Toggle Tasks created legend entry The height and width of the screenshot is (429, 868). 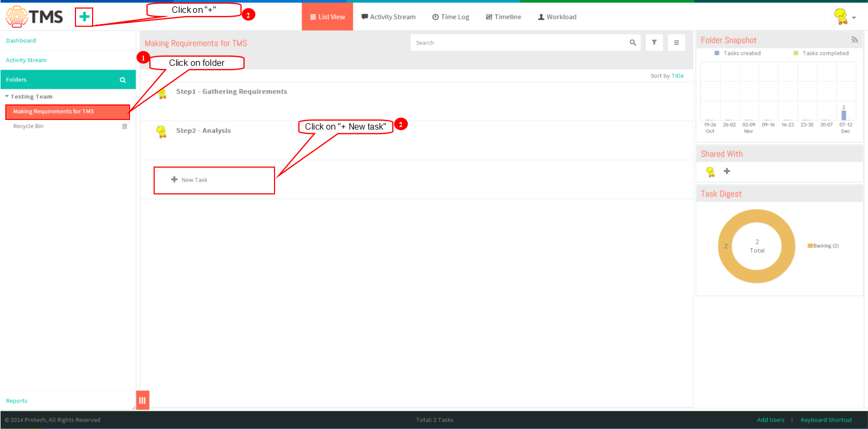(x=737, y=54)
